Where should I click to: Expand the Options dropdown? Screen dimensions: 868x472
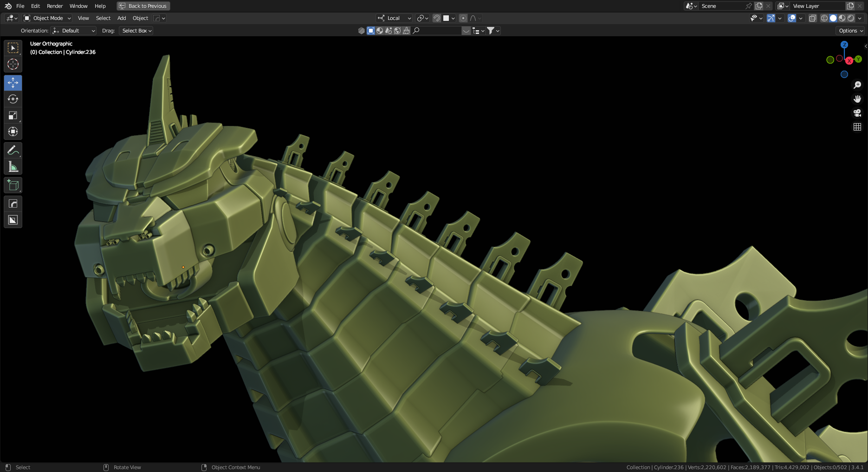(x=851, y=31)
